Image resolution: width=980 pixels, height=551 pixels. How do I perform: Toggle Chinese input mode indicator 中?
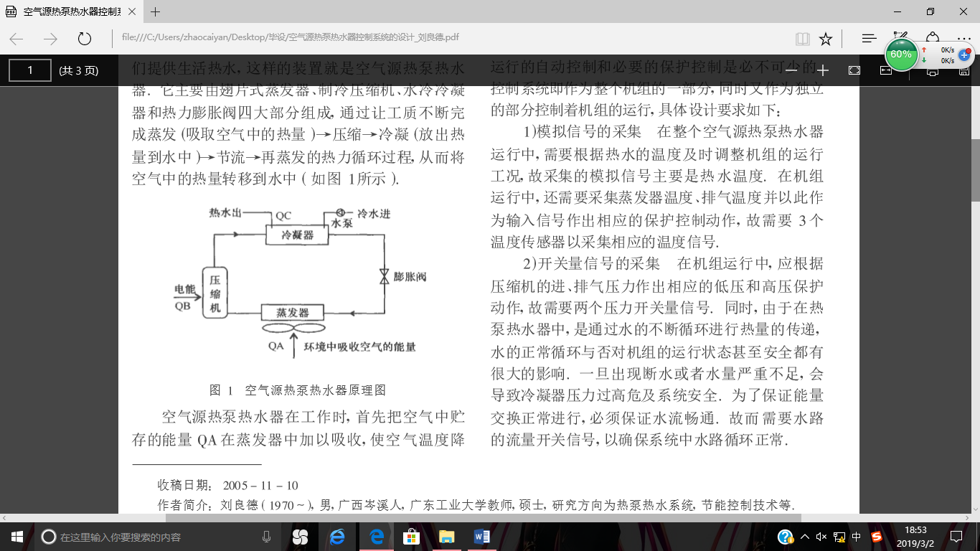click(857, 537)
